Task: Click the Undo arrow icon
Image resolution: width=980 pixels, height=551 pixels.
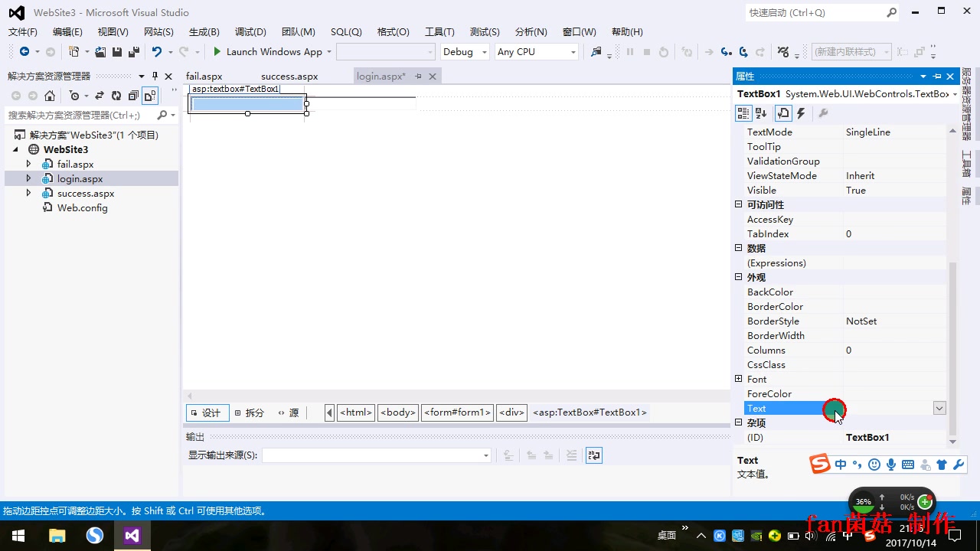Action: [x=156, y=52]
